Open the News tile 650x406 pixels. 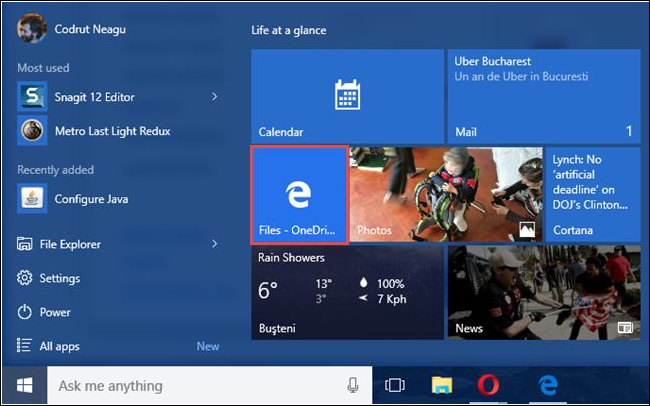(544, 292)
